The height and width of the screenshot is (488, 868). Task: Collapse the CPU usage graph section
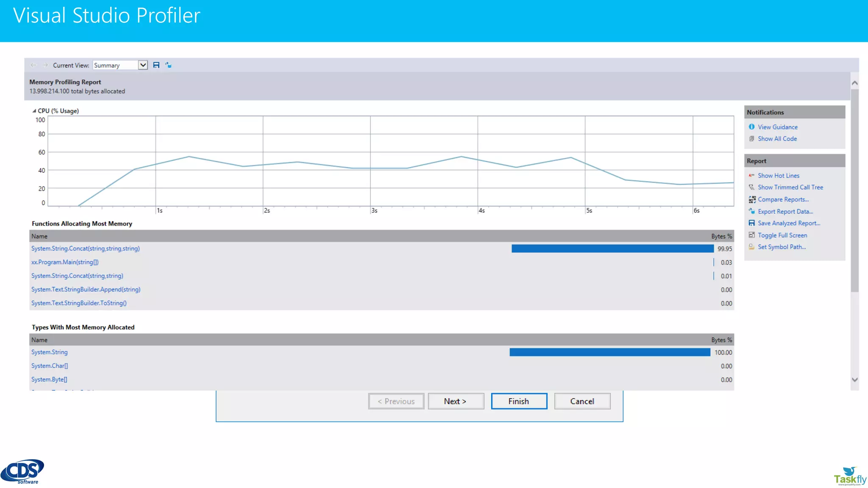(34, 111)
